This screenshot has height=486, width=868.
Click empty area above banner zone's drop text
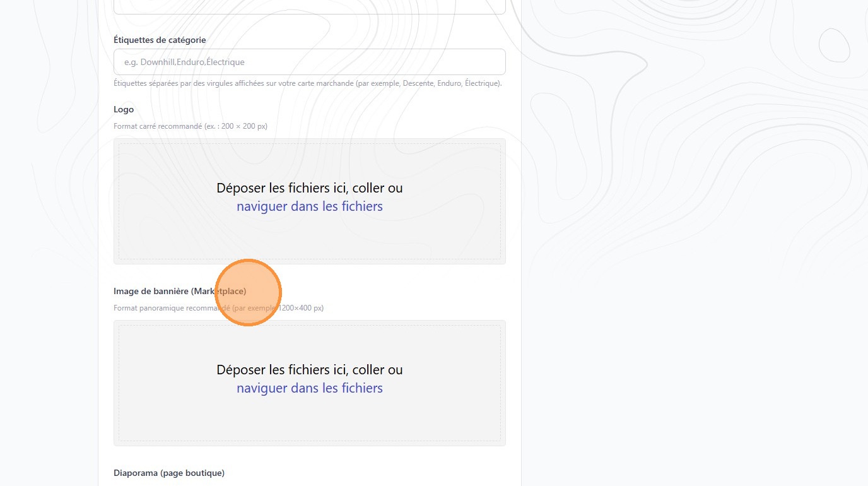click(x=309, y=343)
